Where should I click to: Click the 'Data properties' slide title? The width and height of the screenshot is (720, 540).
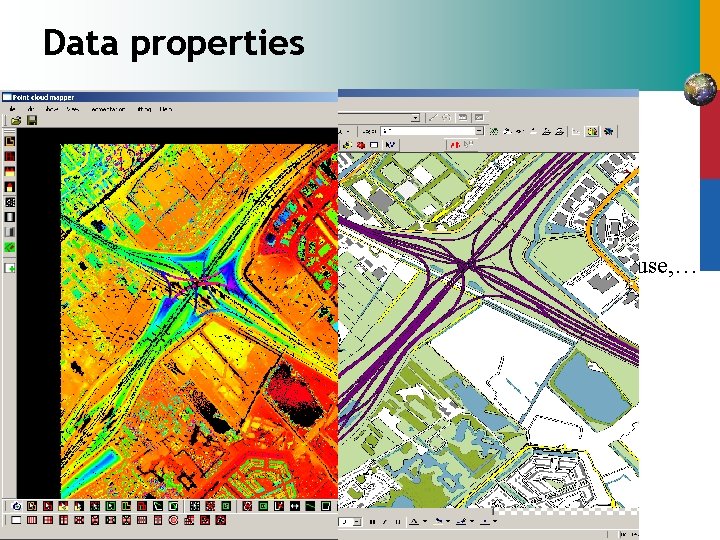tap(174, 43)
